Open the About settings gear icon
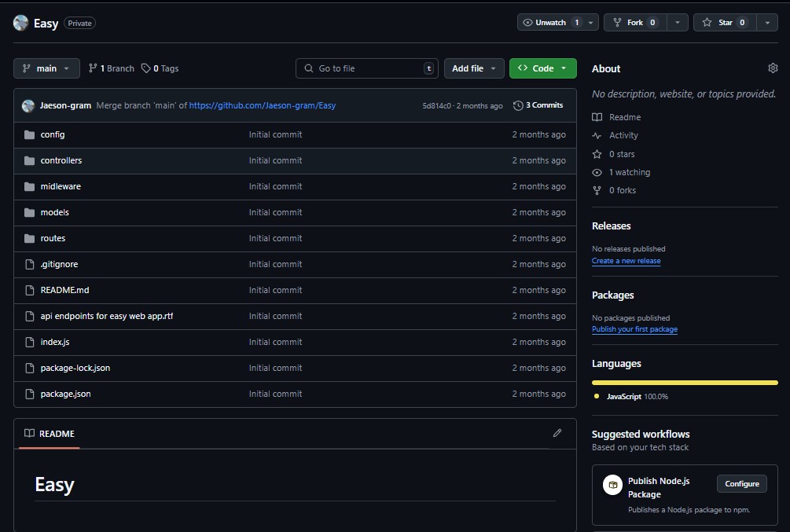This screenshot has height=532, width=790. [x=773, y=68]
